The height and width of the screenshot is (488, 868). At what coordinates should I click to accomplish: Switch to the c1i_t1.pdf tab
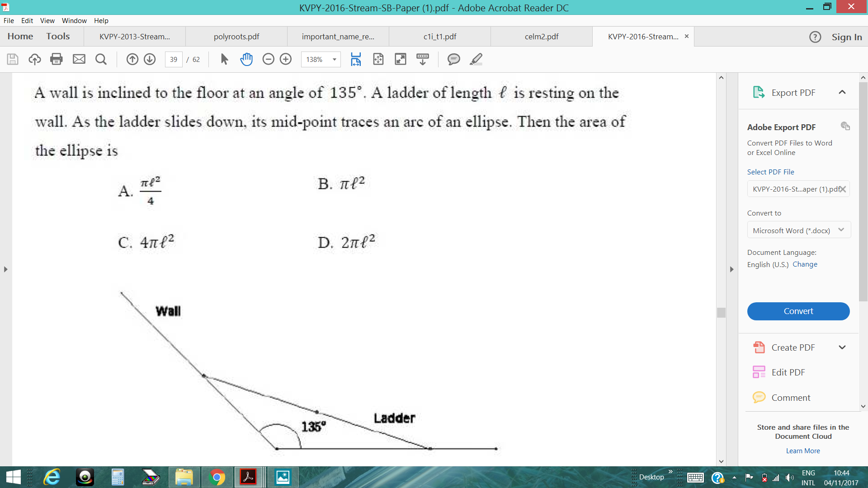click(x=440, y=37)
